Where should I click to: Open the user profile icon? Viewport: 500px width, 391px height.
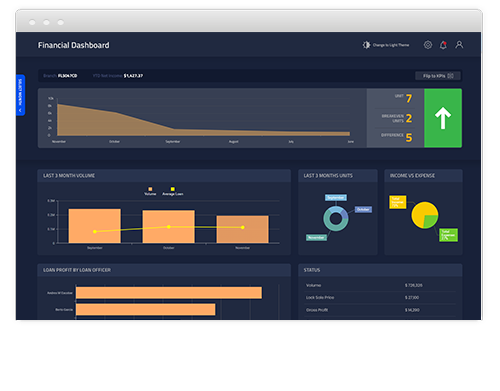[459, 45]
